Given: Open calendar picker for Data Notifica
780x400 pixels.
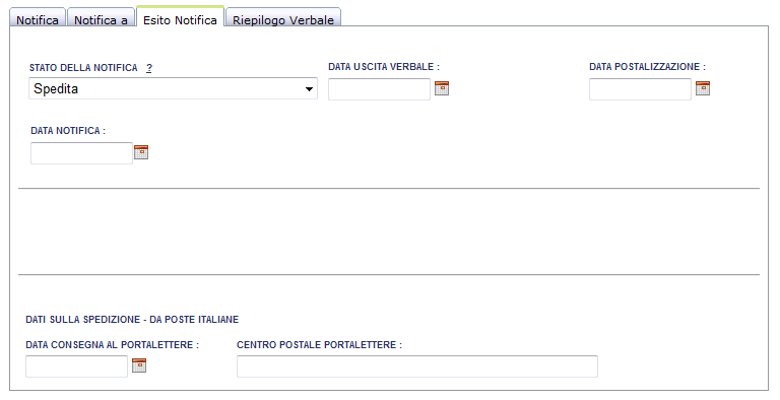Looking at the screenshot, I should [141, 152].
